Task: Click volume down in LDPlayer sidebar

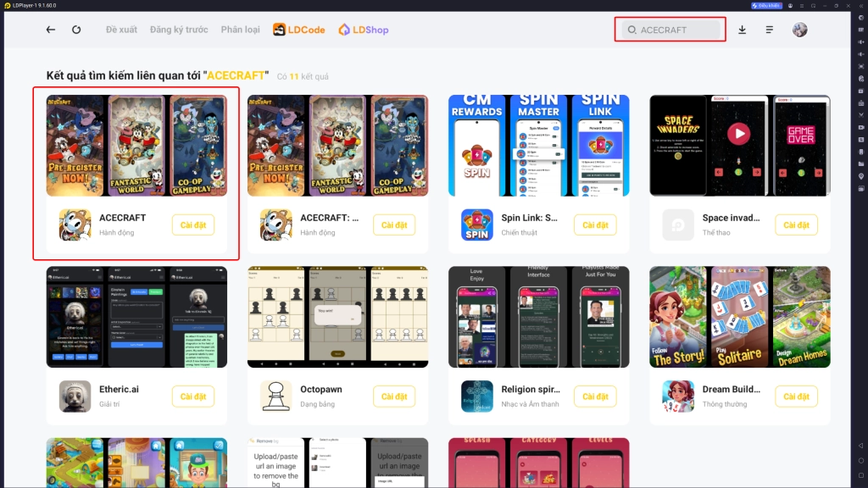Action: pos(861,54)
